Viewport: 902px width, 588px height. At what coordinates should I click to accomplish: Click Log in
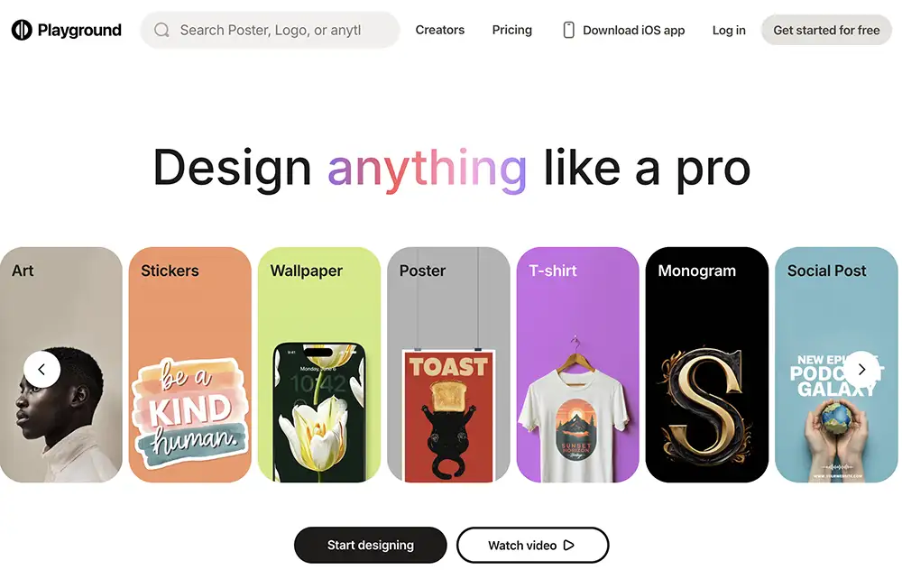[729, 30]
